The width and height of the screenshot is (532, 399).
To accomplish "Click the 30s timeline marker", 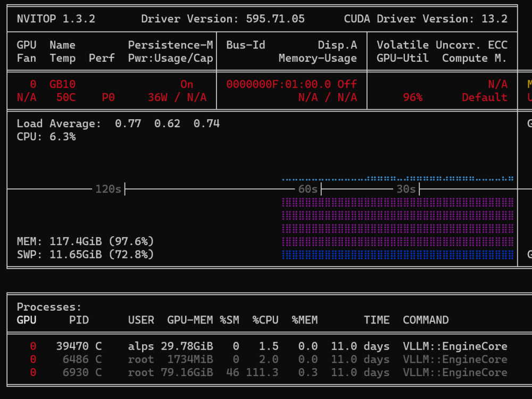I will point(406,189).
